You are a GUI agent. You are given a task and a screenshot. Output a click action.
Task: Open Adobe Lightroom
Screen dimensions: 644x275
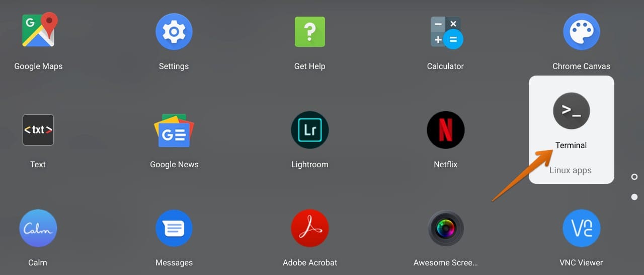310,130
